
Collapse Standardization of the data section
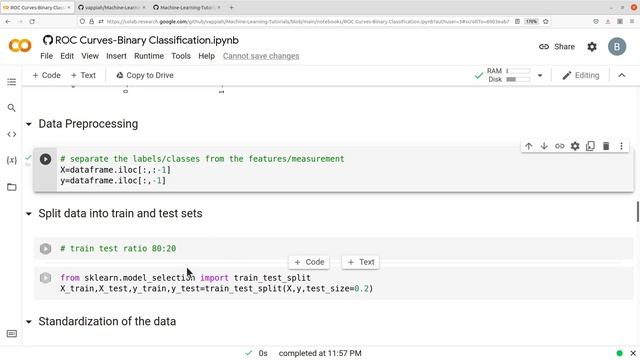pyautogui.click(x=29, y=322)
